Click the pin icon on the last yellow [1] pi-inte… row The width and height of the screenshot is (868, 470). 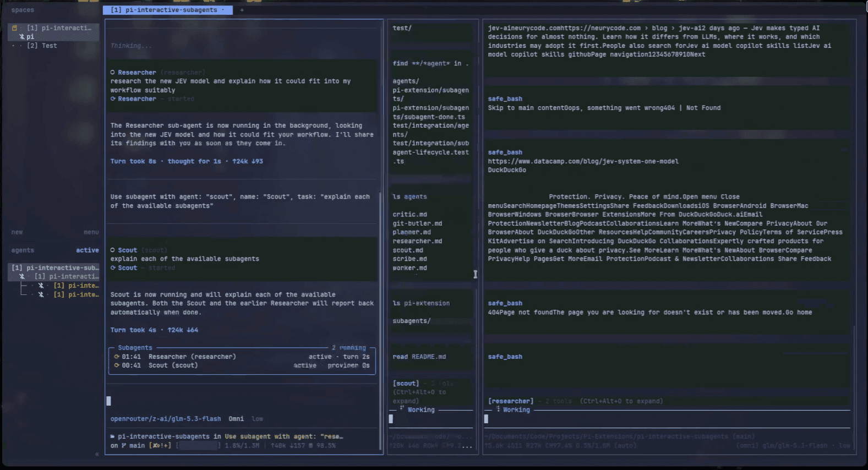tap(41, 294)
